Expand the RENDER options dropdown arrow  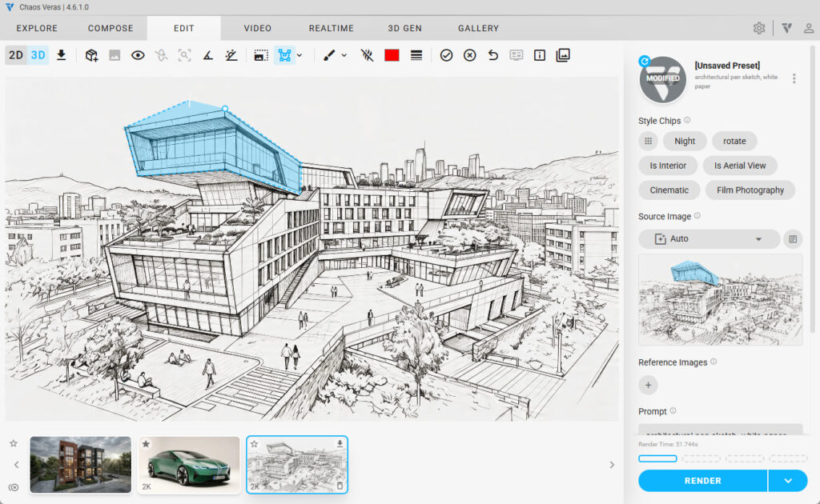pos(788,481)
